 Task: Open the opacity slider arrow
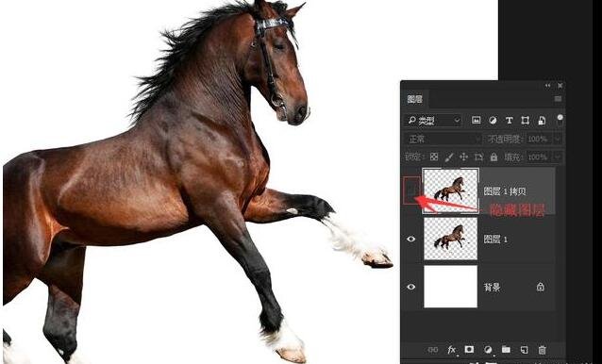[x=558, y=139]
